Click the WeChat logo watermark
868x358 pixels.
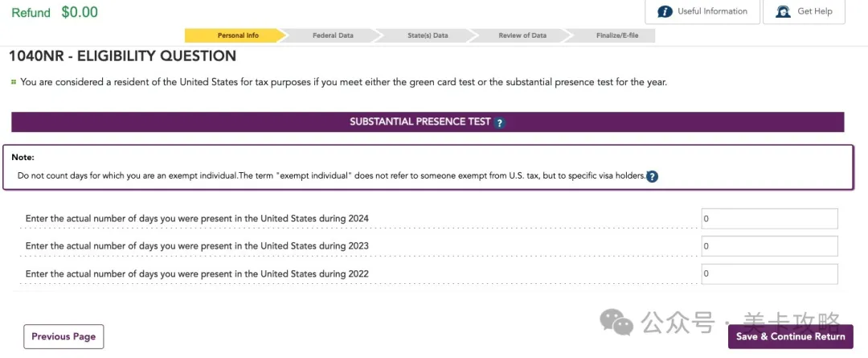618,323
